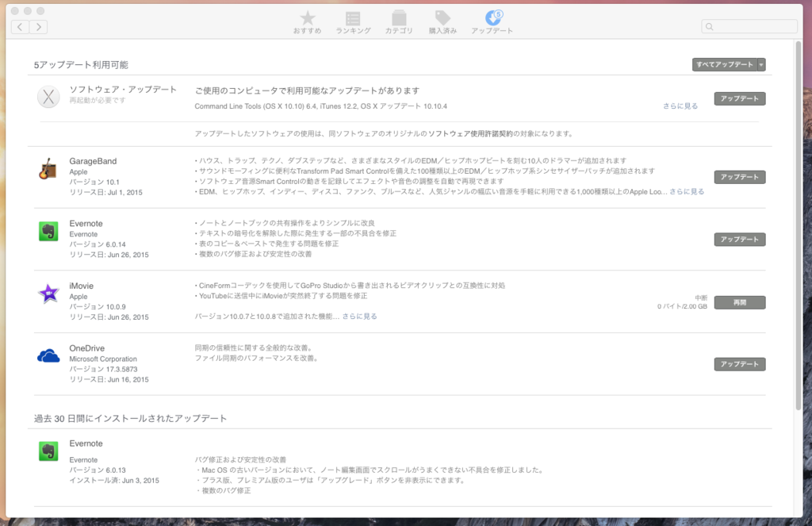Click the Evernote name under installed updates
Image resolution: width=812 pixels, height=526 pixels.
click(86, 443)
